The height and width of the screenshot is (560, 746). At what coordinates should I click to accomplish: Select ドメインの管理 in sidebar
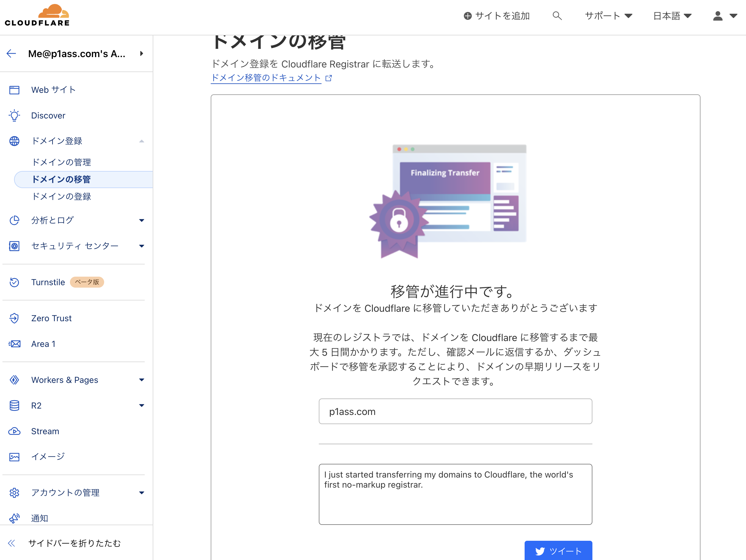[x=61, y=162]
